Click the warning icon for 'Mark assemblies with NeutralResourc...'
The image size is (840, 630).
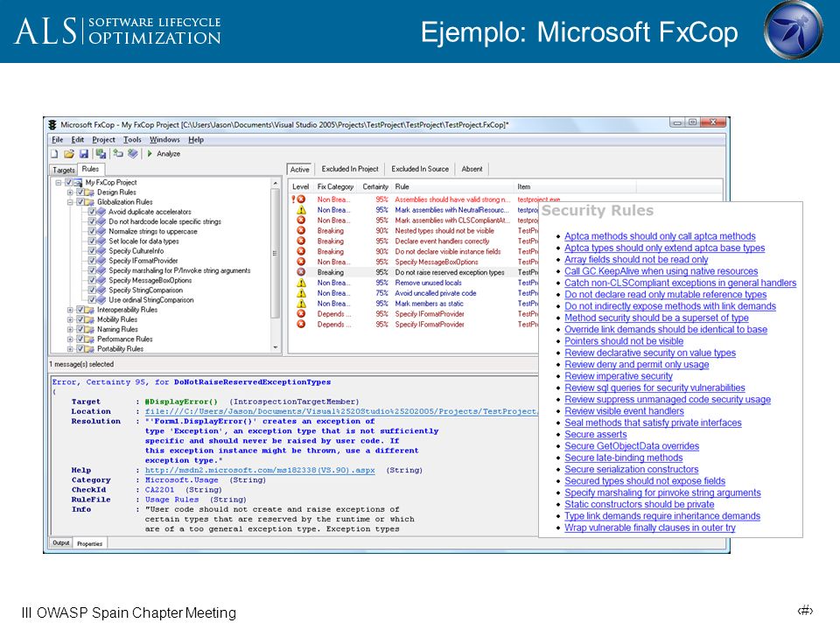tap(302, 209)
